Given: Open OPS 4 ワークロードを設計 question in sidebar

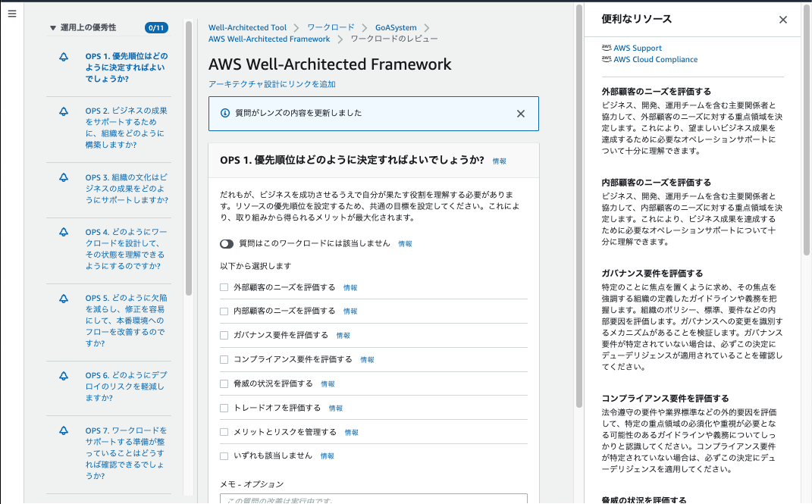Looking at the screenshot, I should coord(126,249).
